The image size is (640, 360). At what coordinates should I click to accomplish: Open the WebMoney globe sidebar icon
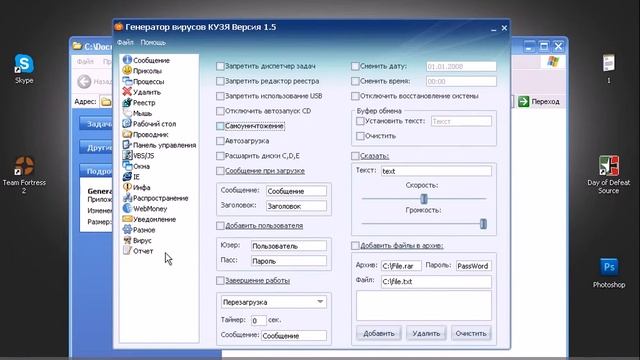[x=127, y=209]
